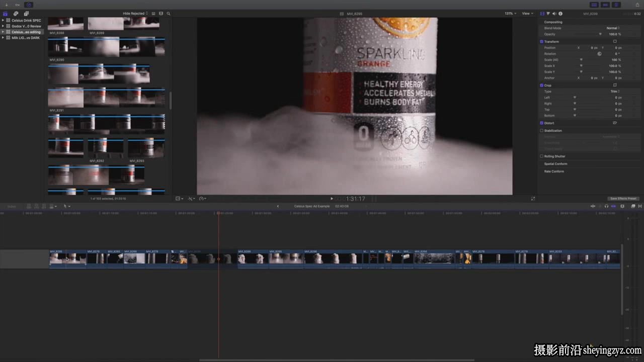
Task: Switch to the Video inspector tab
Action: pos(542,14)
